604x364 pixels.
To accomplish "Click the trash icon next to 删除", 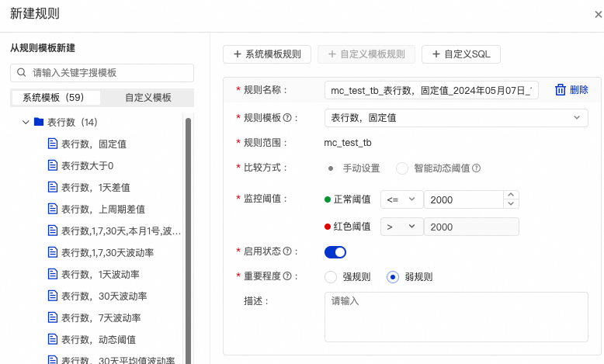I will [560, 90].
